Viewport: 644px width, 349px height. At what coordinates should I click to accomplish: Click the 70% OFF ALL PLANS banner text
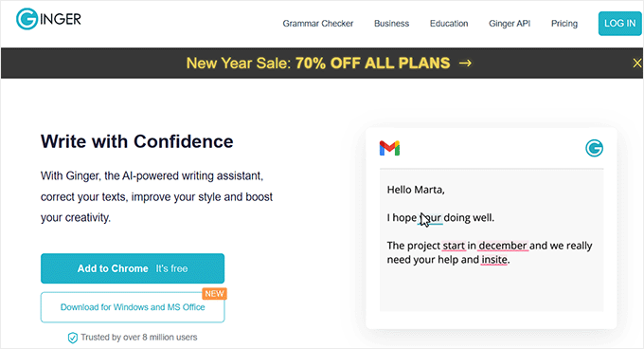click(372, 63)
